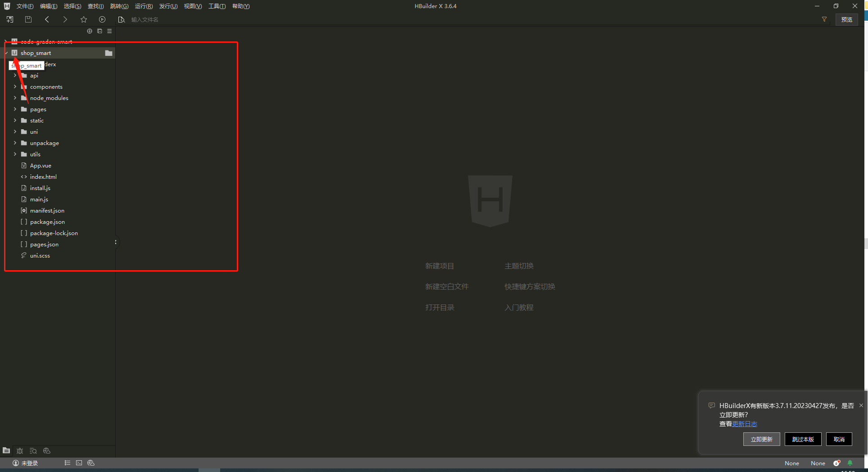Click the locate current file target icon
868x472 pixels.
[x=90, y=31]
